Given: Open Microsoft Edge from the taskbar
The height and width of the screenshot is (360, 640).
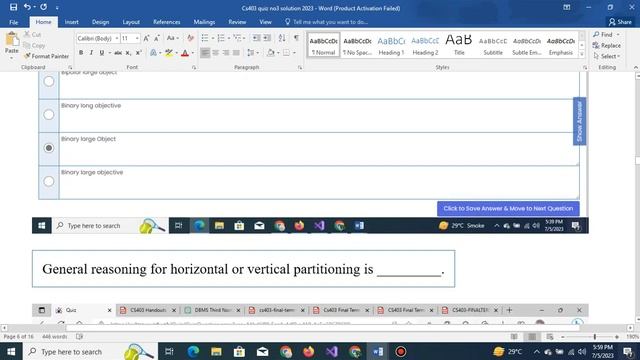Looking at the screenshot, I should click(x=193, y=351).
